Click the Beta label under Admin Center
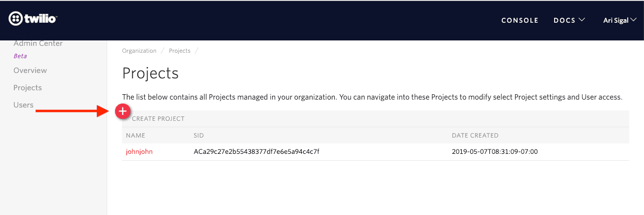 click(x=20, y=56)
